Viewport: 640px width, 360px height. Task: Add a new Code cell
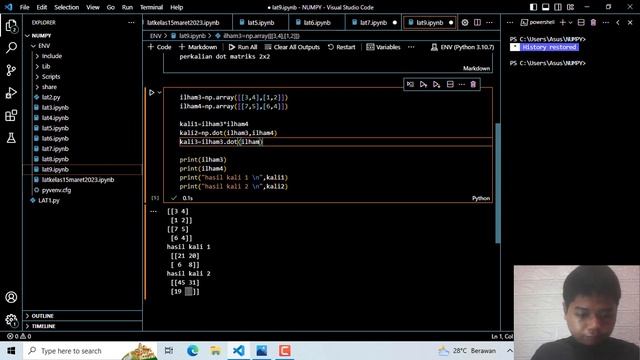160,47
